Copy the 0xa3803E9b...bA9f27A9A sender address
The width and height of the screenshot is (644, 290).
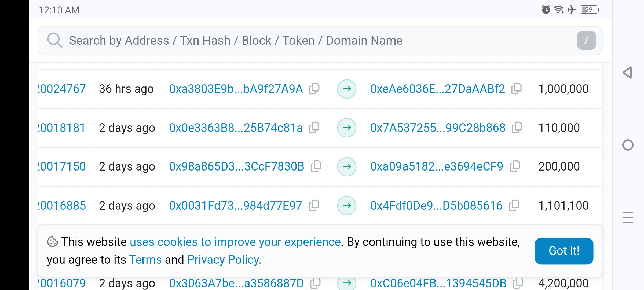314,89
